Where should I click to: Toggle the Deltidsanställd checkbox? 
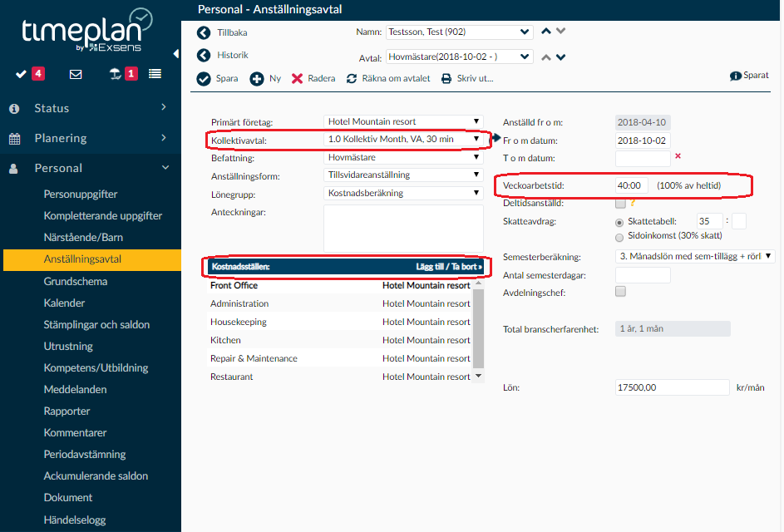[620, 203]
